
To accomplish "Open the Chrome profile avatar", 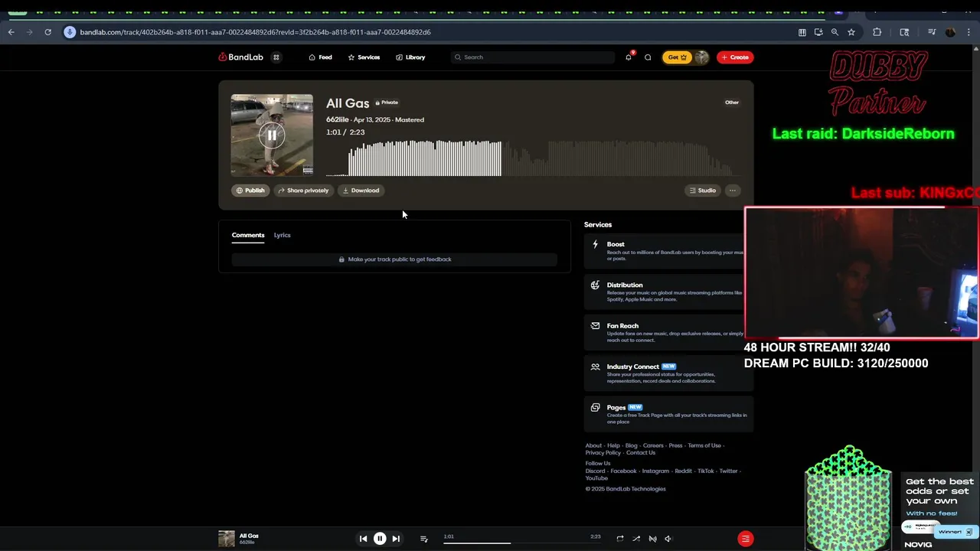I will tap(950, 32).
